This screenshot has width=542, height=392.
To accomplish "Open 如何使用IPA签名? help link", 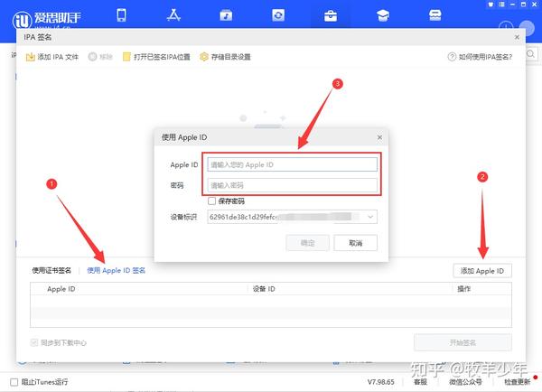I will [480, 57].
